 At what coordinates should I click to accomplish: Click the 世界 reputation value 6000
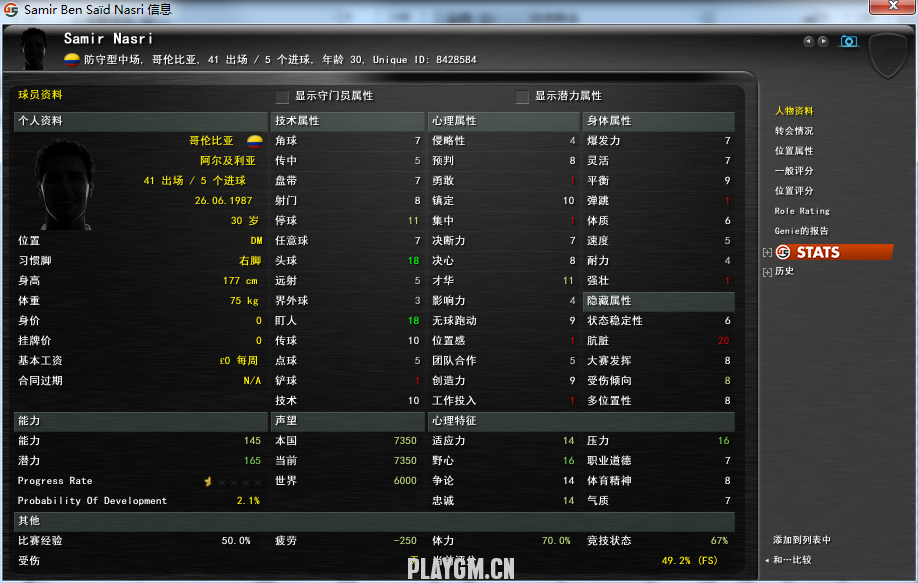click(x=405, y=481)
